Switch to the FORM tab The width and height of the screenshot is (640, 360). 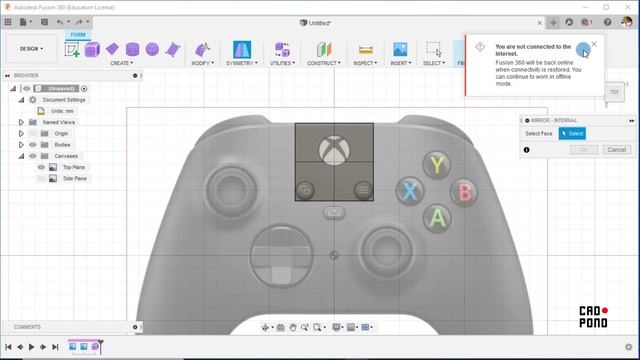point(78,35)
